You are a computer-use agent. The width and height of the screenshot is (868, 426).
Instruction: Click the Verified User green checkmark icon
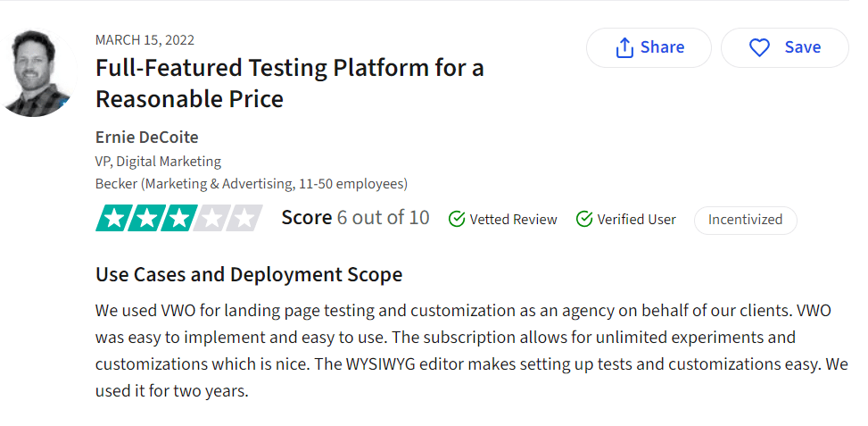click(584, 220)
